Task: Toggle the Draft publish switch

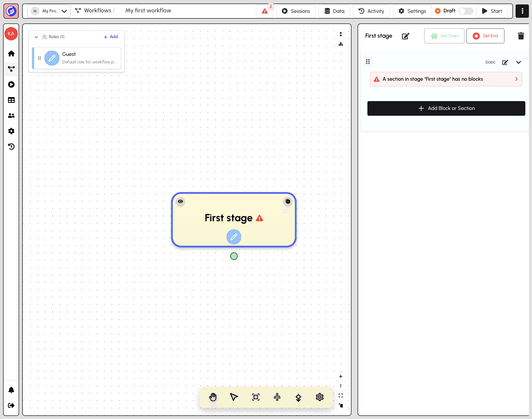Action: point(465,11)
